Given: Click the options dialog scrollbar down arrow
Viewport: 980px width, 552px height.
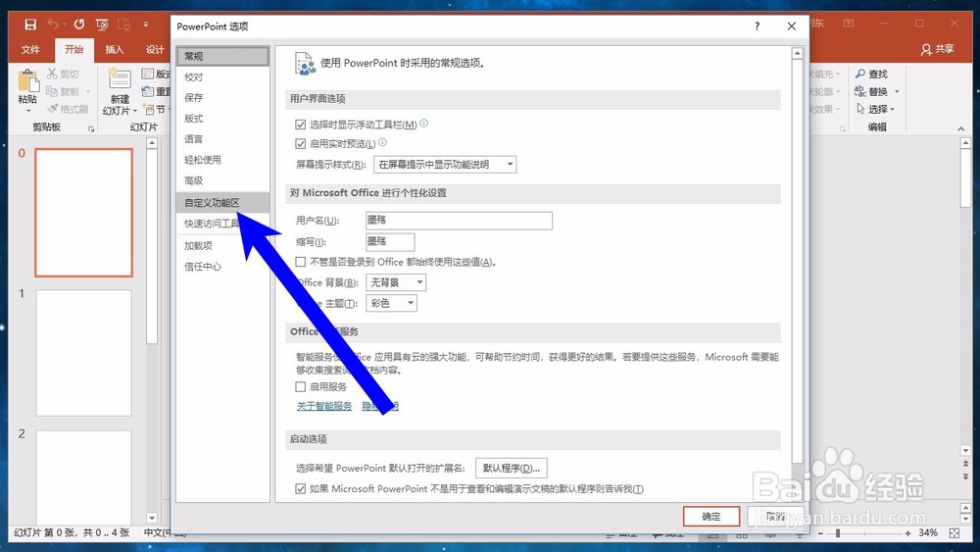Looking at the screenshot, I should [x=797, y=494].
